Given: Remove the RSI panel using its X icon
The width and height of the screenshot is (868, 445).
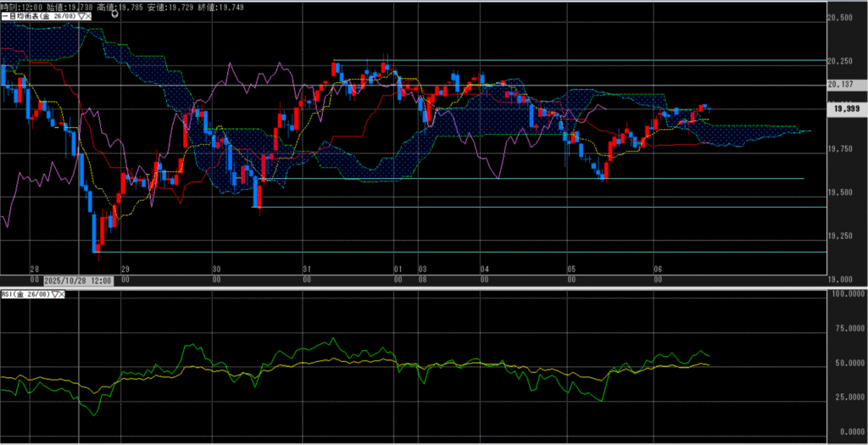Looking at the screenshot, I should click(x=64, y=295).
